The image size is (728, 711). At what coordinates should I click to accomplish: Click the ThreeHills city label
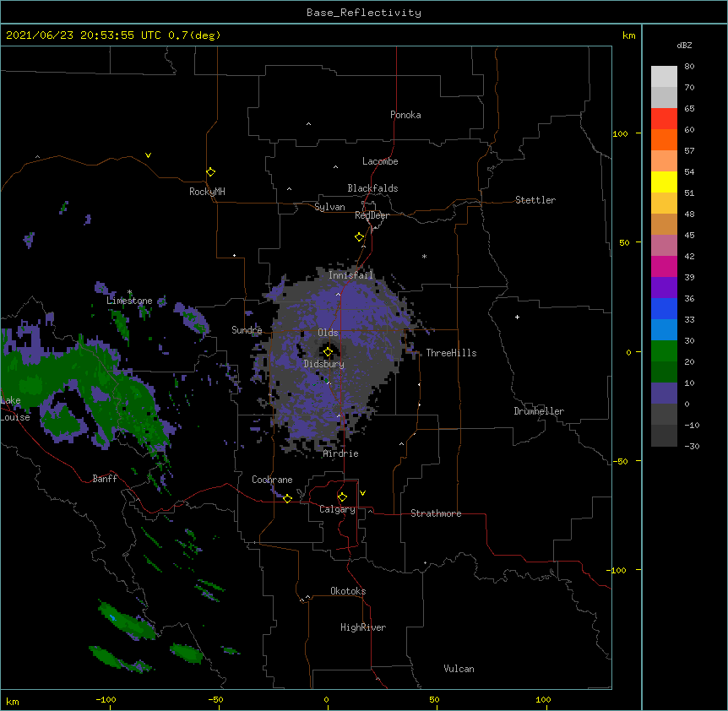tap(451, 353)
